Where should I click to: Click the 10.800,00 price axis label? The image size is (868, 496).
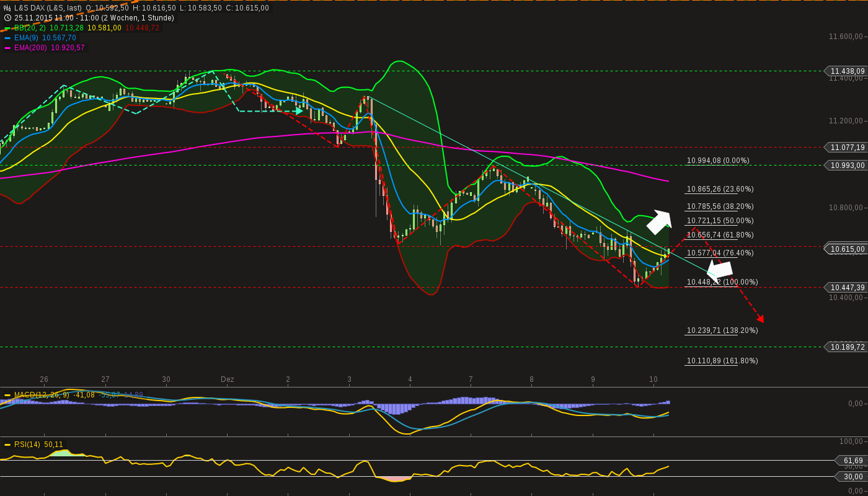(846, 208)
